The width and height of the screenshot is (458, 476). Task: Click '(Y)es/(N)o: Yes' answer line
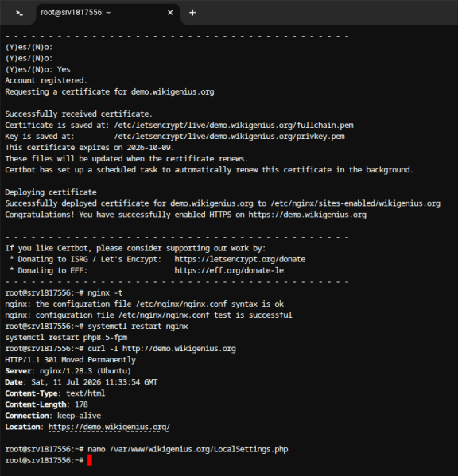point(37,69)
